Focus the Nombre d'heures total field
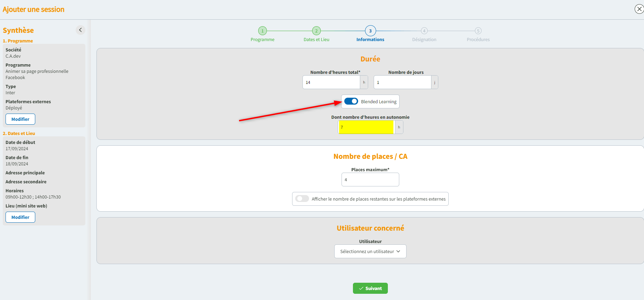644x300 pixels. pos(331,83)
